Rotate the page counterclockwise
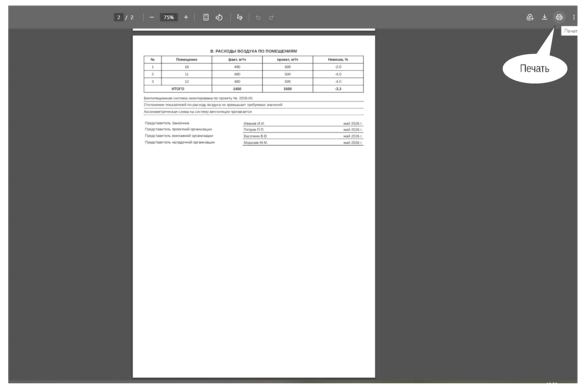This screenshot has width=587, height=392. tap(219, 17)
